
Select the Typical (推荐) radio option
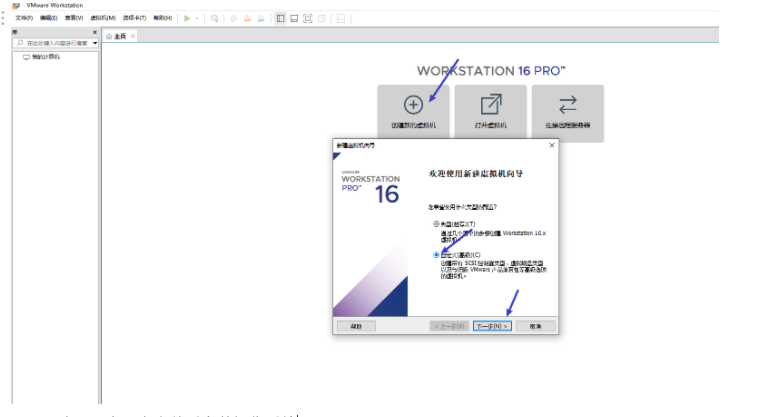[436, 224]
